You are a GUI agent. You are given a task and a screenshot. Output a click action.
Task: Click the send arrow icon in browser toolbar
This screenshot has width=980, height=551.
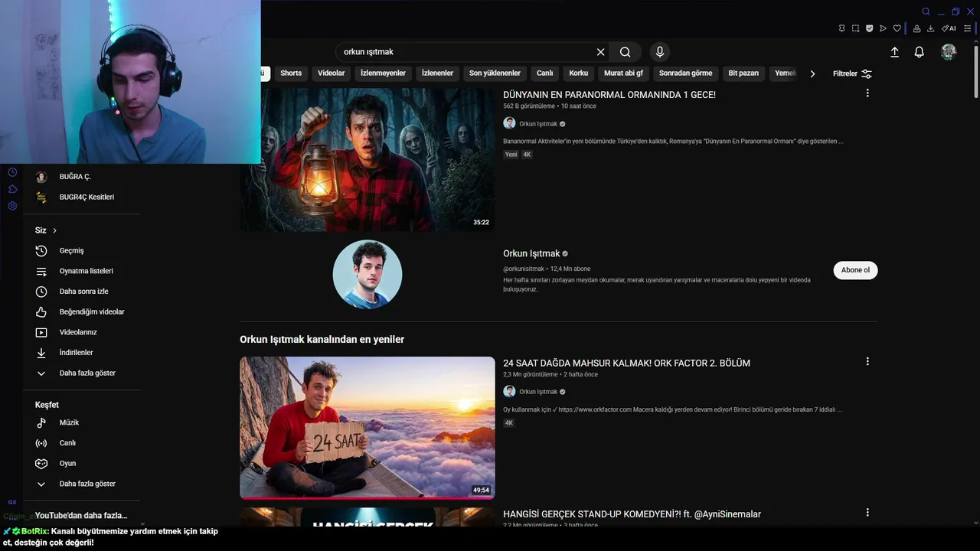tap(883, 28)
